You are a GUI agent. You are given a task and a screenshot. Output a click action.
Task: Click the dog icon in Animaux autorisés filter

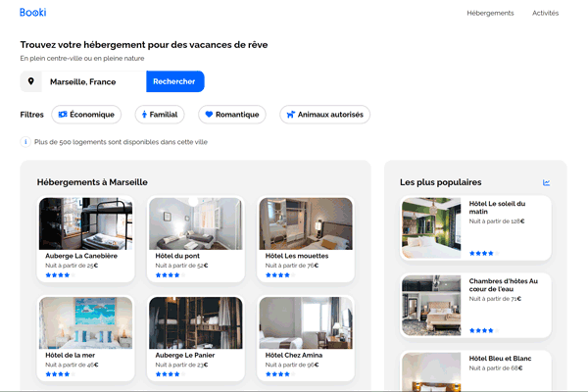[x=291, y=115]
